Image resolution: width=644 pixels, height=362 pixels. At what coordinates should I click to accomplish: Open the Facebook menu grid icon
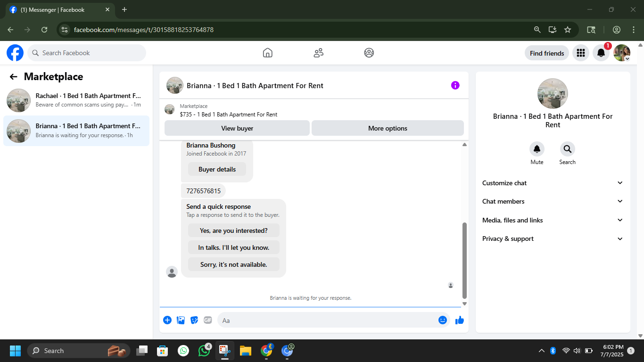[581, 53]
